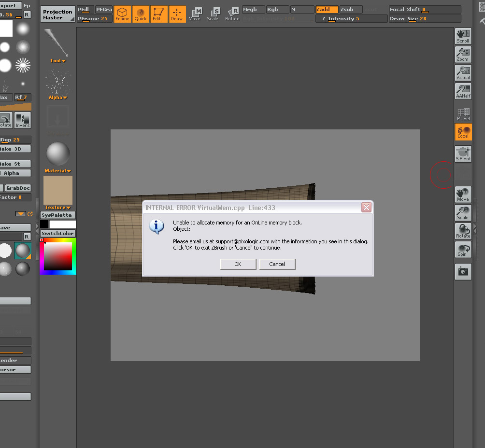Open the Tool dropdown
Screen dimensions: 485x448
[x=58, y=61]
